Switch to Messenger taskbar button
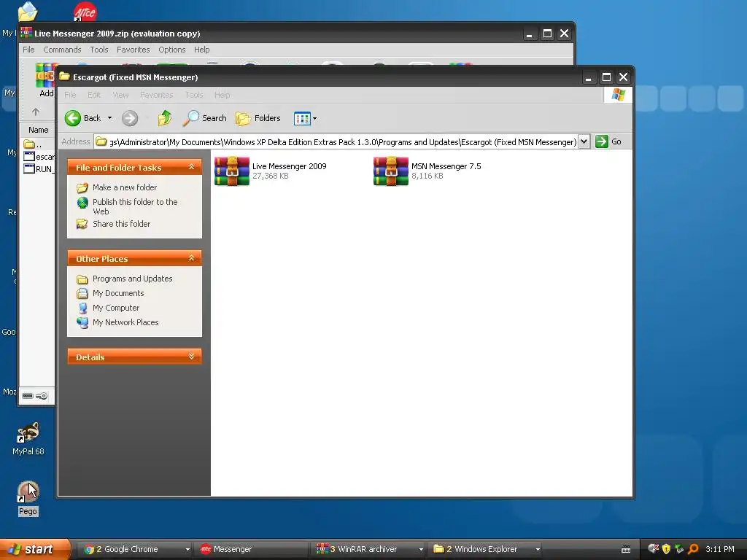Screen dimensions: 747x560 [252, 549]
